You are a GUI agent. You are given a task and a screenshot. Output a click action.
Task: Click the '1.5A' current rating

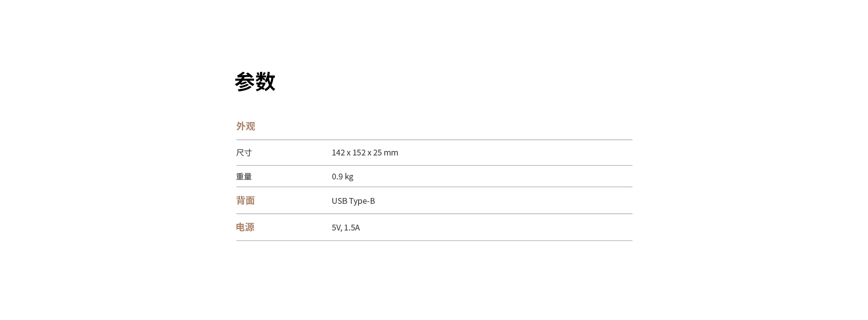(x=352, y=227)
